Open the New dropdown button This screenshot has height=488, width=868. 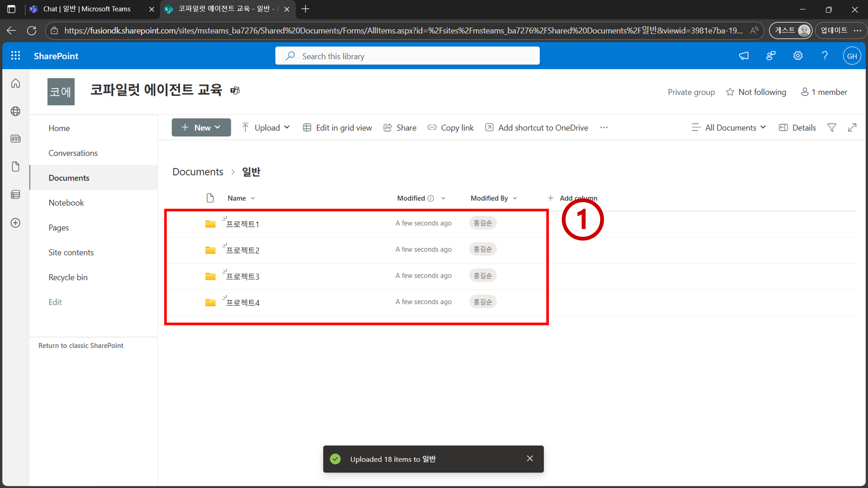(x=201, y=128)
